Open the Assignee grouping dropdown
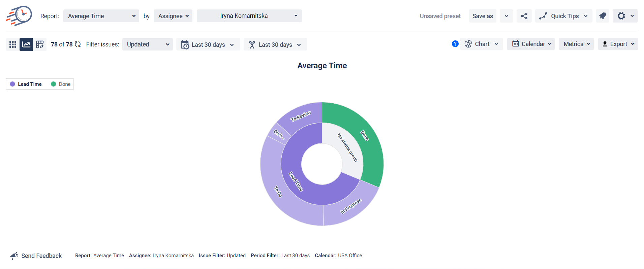644x269 pixels. pyautogui.click(x=173, y=16)
